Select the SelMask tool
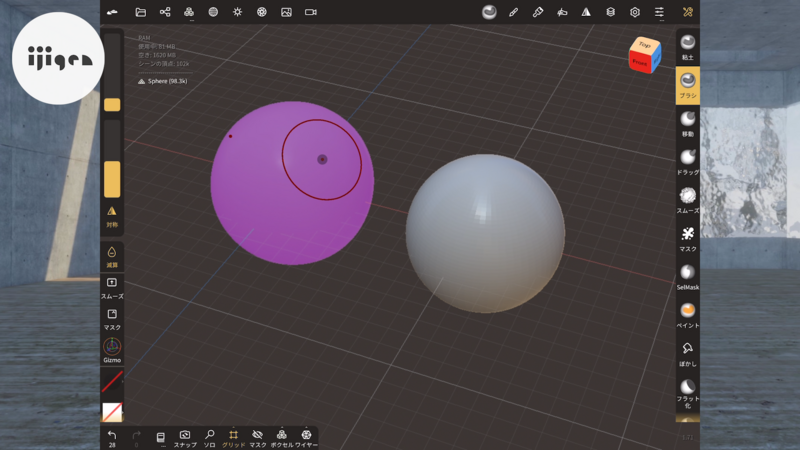 688,277
